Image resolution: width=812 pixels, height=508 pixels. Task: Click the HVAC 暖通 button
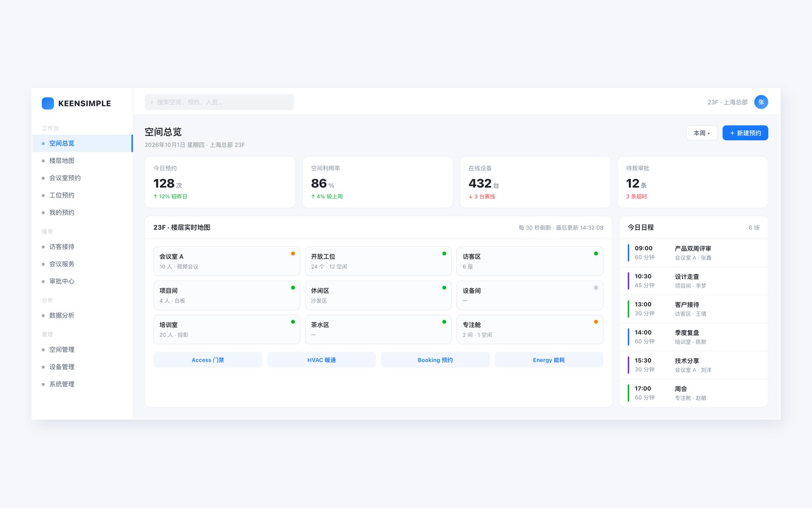tap(322, 360)
